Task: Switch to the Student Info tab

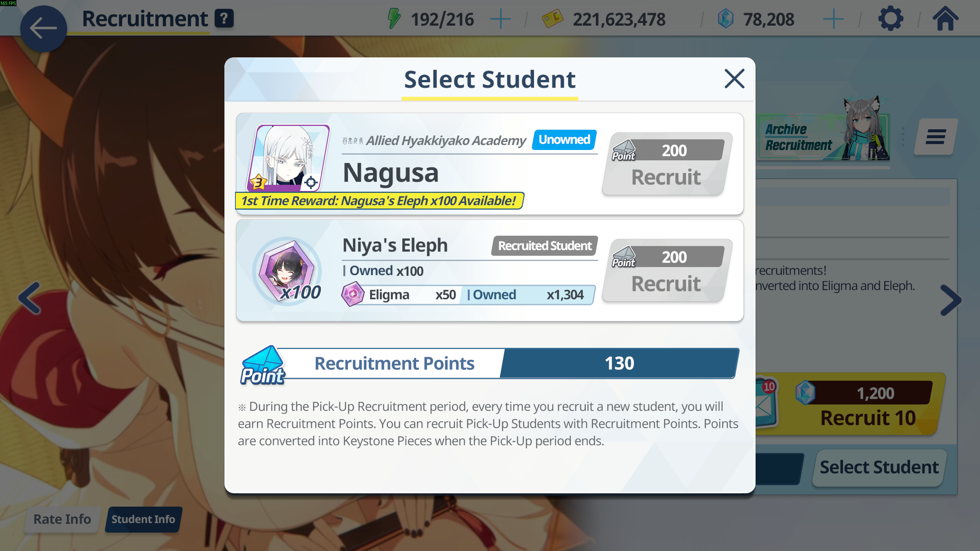Action: tap(143, 519)
